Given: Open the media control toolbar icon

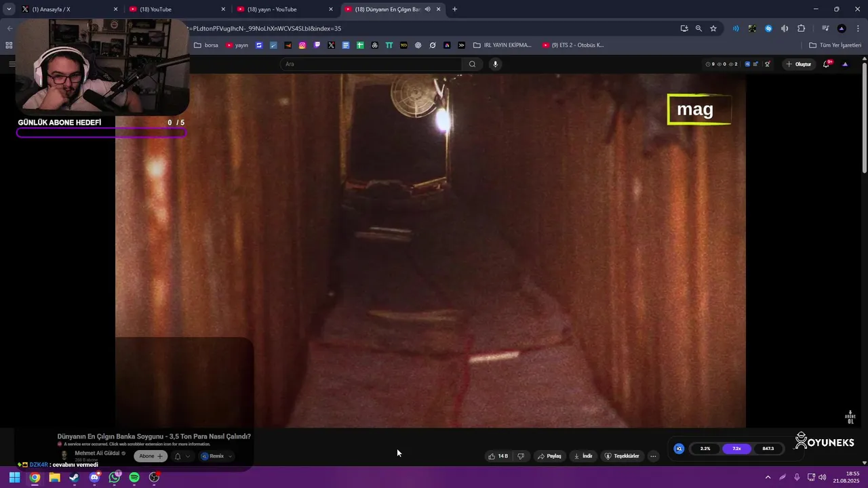Looking at the screenshot, I should 825,28.
